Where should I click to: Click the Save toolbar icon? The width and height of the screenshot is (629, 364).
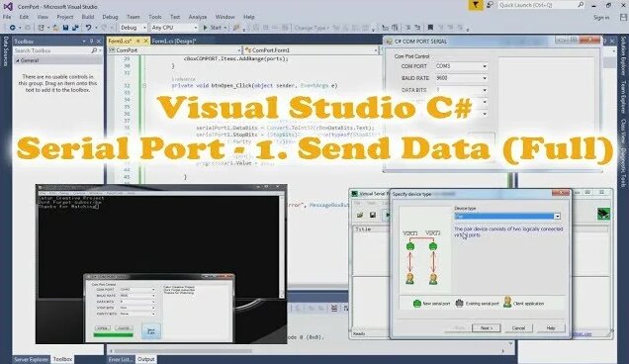tap(66, 28)
